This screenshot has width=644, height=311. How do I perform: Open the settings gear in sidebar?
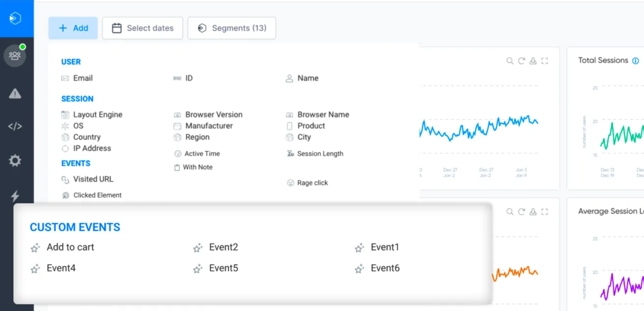15,161
